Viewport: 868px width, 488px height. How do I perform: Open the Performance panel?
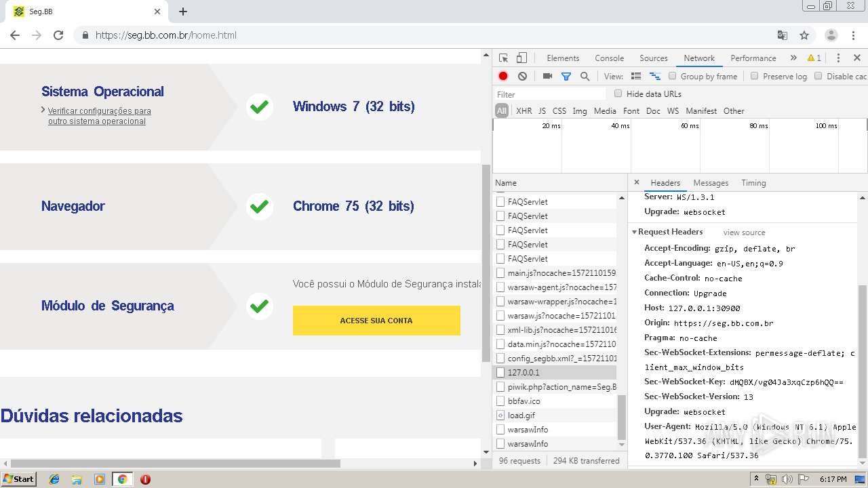point(753,58)
